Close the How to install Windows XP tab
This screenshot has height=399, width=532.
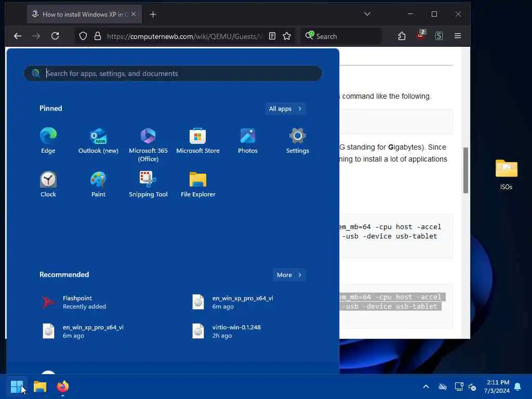(x=134, y=14)
